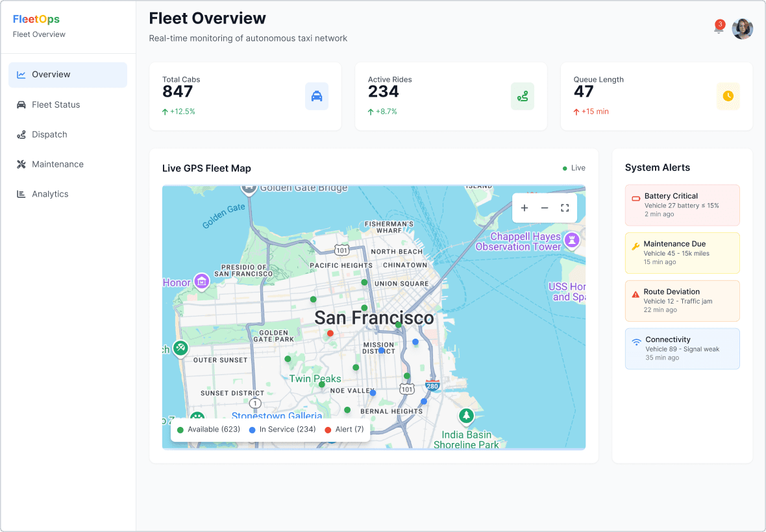Screen dimensions: 766x532
Task: Click the Total Cabs value 847
Action: click(178, 91)
